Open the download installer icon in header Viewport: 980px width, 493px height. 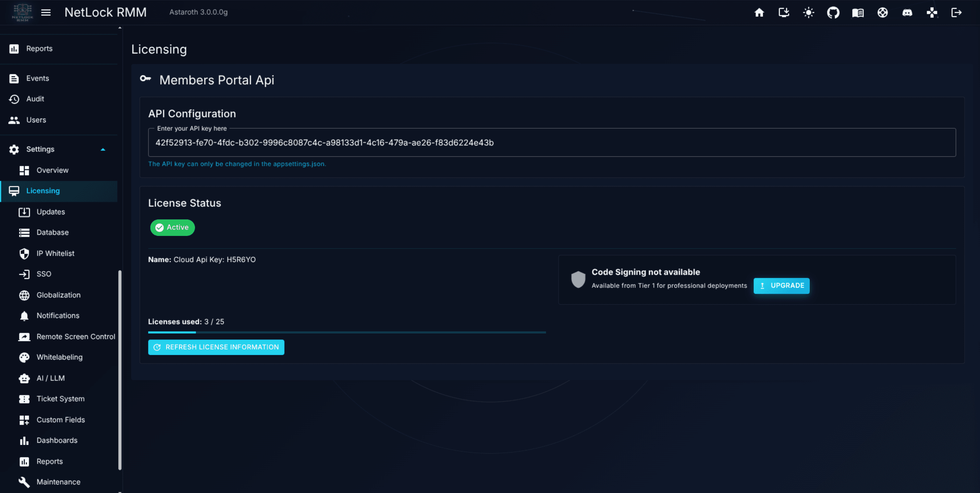(784, 13)
